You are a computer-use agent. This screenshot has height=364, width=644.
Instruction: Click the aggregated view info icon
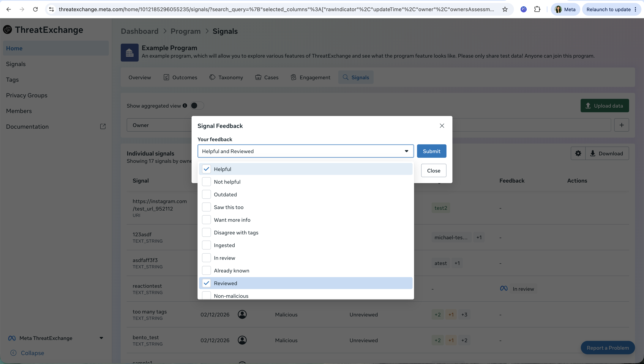point(185,106)
